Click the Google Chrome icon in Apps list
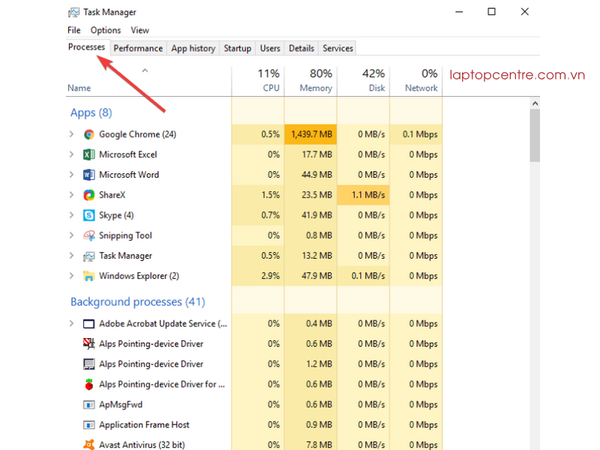 click(x=89, y=134)
